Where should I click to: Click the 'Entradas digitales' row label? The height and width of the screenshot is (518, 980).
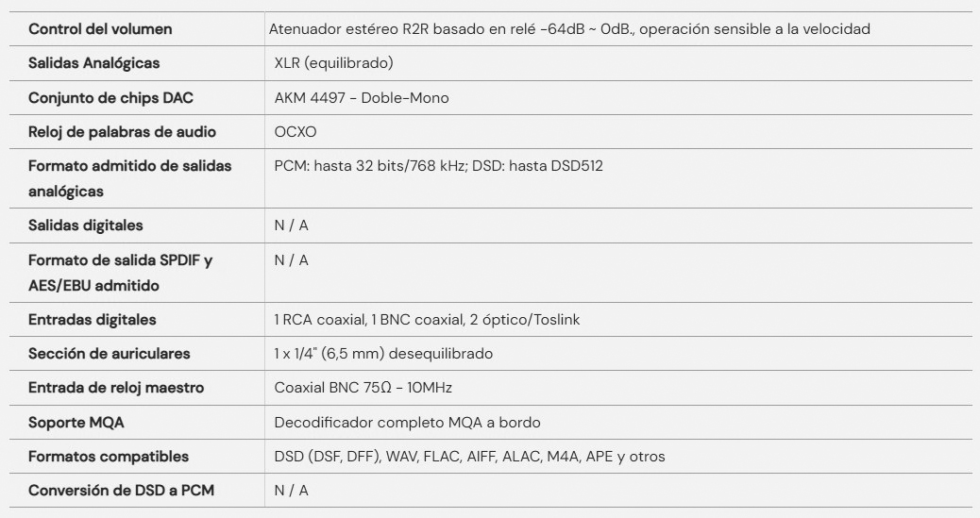click(x=92, y=320)
